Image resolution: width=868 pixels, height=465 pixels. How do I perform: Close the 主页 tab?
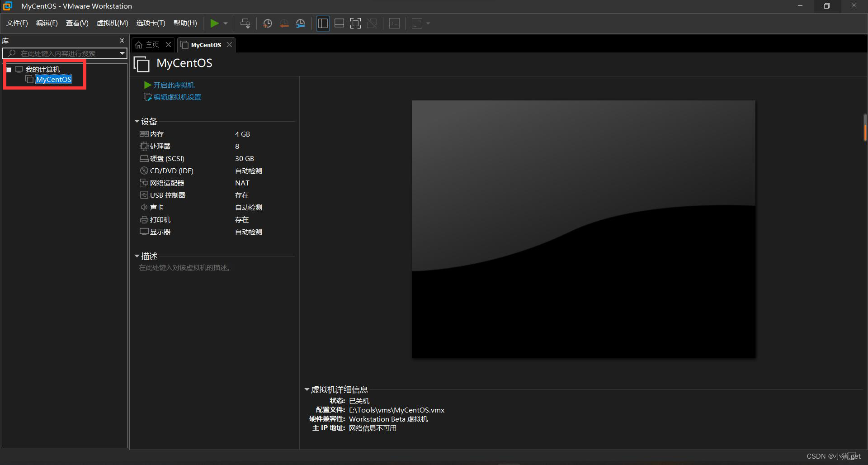point(168,44)
